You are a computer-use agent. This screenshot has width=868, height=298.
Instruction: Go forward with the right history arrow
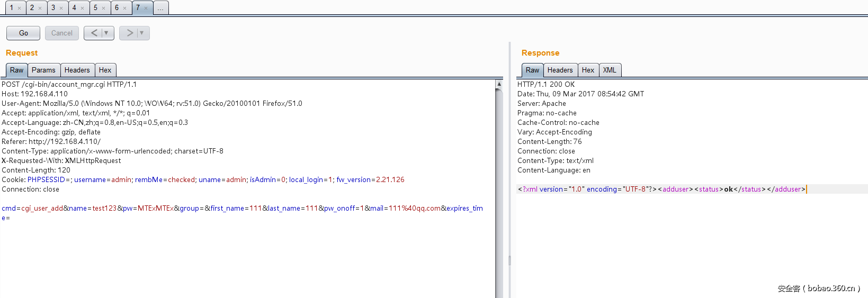129,33
